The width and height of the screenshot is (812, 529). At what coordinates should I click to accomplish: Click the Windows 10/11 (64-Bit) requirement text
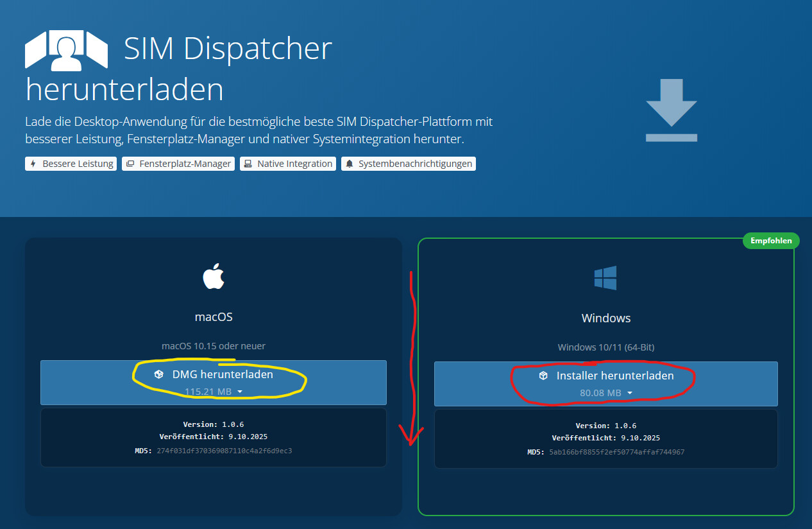pos(605,347)
